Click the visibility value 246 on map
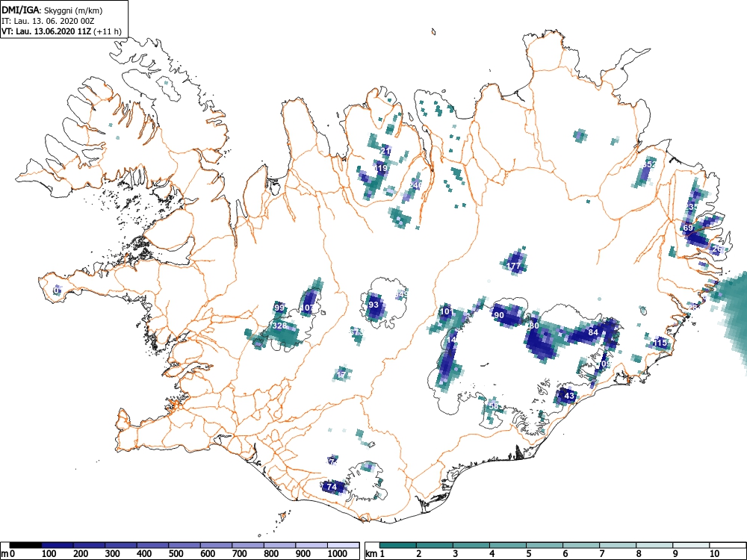Viewport: 747px width, 560px height. click(x=415, y=184)
